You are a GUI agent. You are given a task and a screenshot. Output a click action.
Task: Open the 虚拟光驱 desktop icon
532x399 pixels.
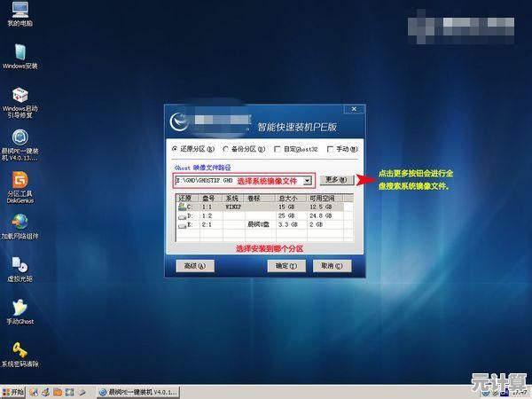[19, 264]
